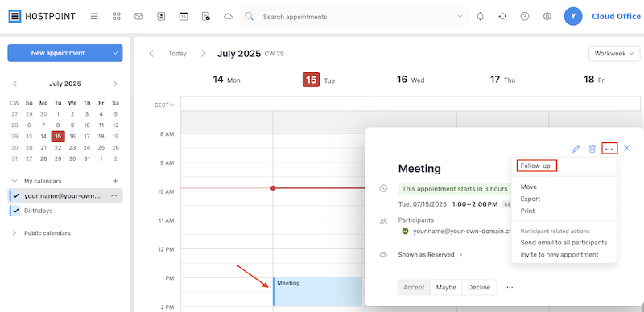
Task: Go to previous month in mini calendar
Action: [x=15, y=84]
